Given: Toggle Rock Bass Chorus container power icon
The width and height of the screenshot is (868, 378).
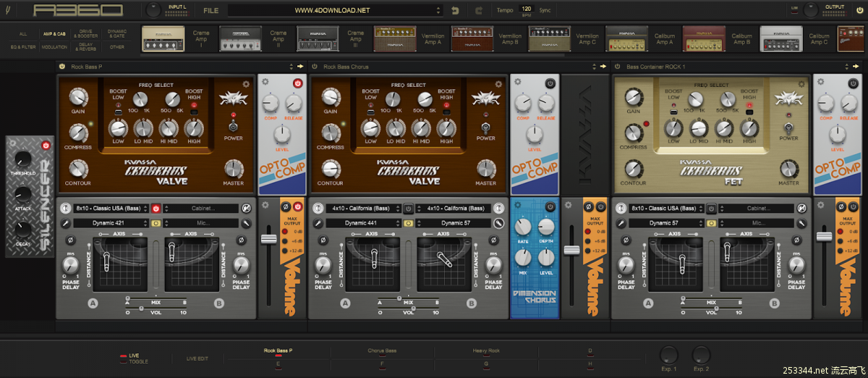Looking at the screenshot, I should click(315, 67).
